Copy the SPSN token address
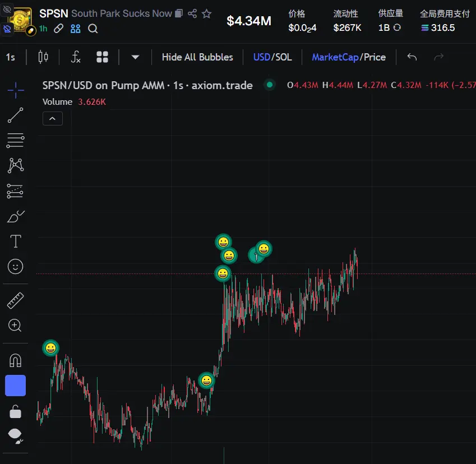 click(179, 13)
